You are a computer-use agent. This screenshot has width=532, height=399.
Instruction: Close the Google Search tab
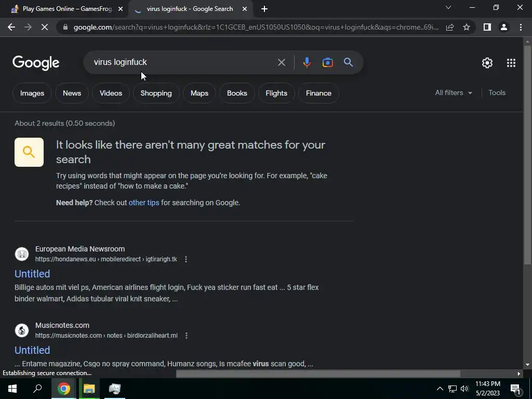(x=245, y=9)
